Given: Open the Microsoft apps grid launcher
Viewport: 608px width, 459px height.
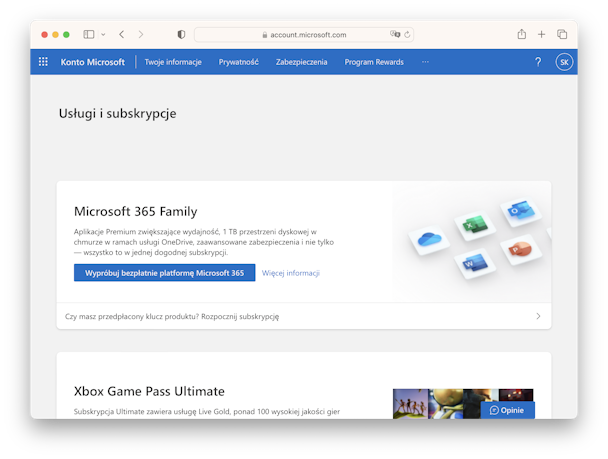Looking at the screenshot, I should click(x=43, y=62).
